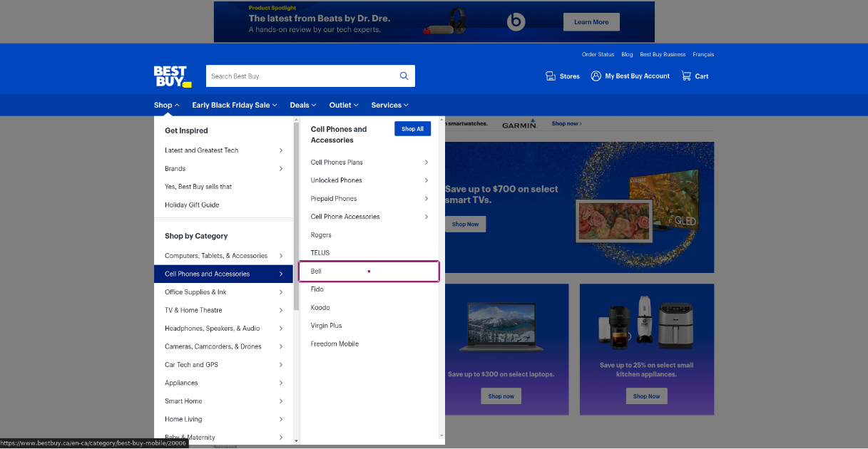Click the Garmin logo
The width and height of the screenshot is (868, 449).
[519, 124]
